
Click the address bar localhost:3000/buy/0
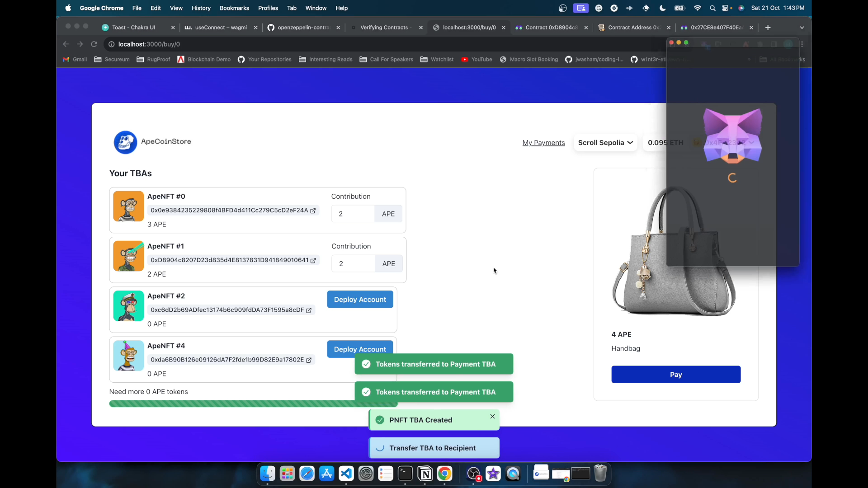384,44
